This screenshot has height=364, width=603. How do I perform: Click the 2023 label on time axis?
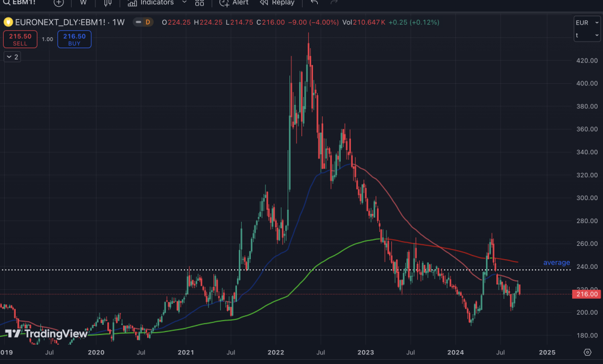pos(365,353)
